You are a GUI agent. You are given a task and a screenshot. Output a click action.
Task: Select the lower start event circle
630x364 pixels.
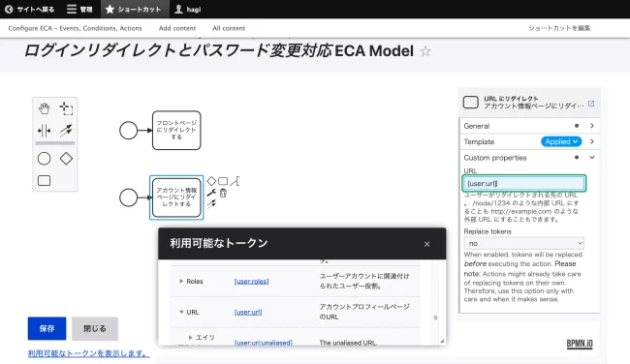(x=129, y=197)
